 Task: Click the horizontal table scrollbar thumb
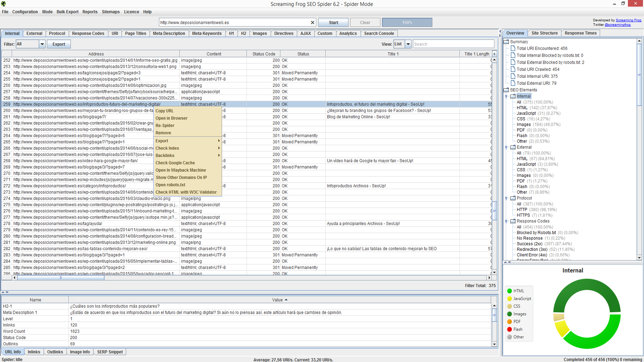coord(61,278)
